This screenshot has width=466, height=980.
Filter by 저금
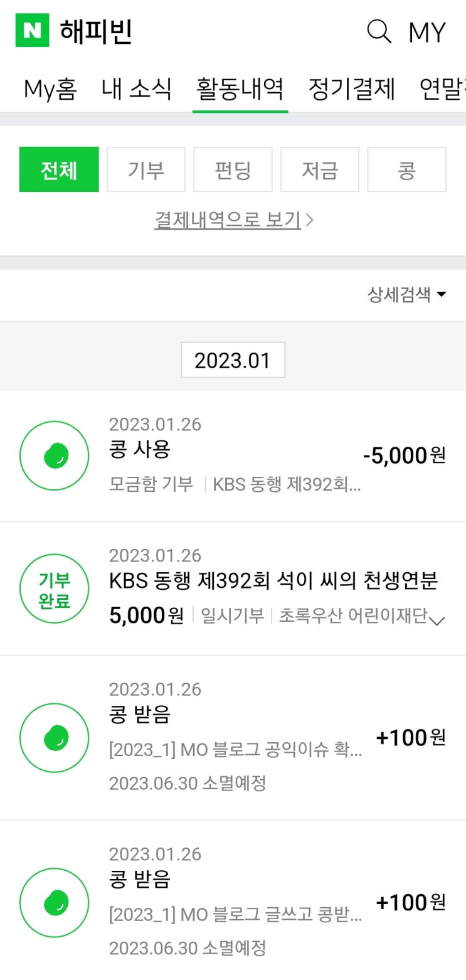coord(320,169)
